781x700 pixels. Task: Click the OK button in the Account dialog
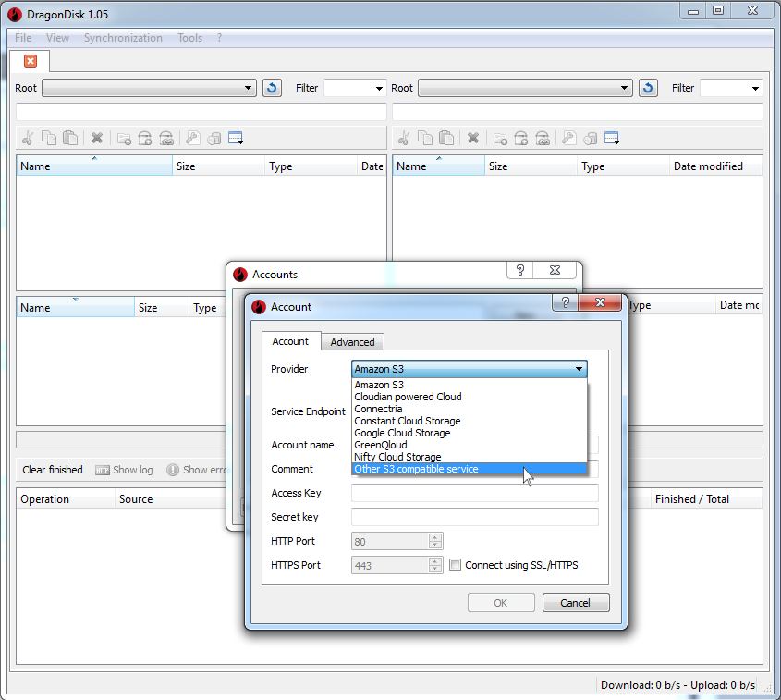501,602
